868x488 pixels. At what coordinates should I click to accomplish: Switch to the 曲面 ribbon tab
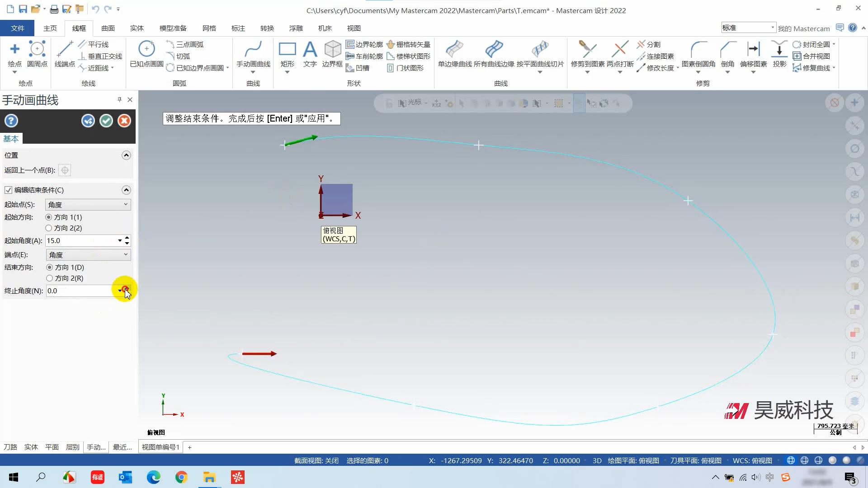tap(108, 28)
